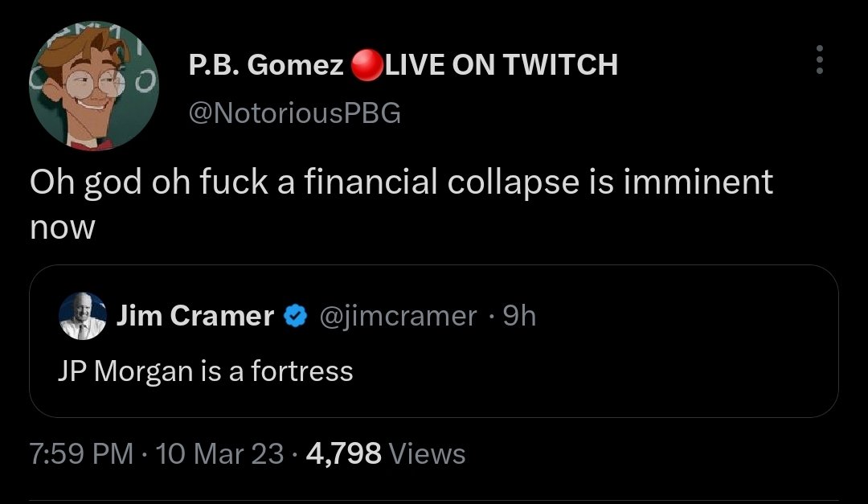
Task: Open the @jimcramer handle link
Action: [x=399, y=316]
